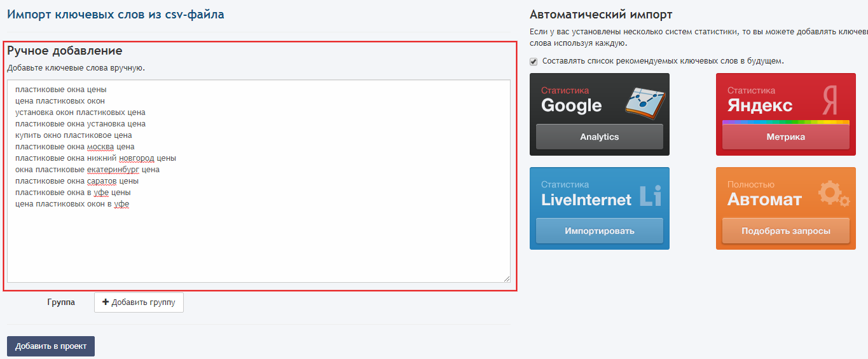The image size is (868, 359).
Task: Open Yandex import via Метрика button
Action: tap(785, 137)
